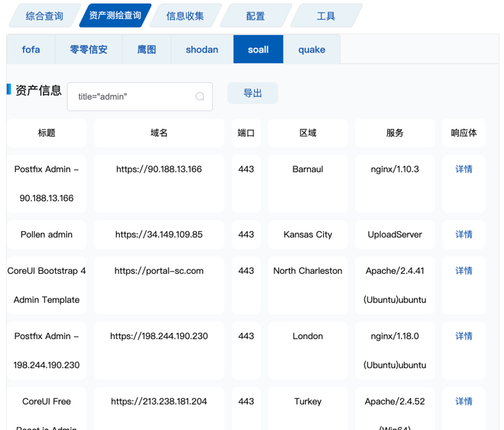Select the quake source tab

coord(312,49)
